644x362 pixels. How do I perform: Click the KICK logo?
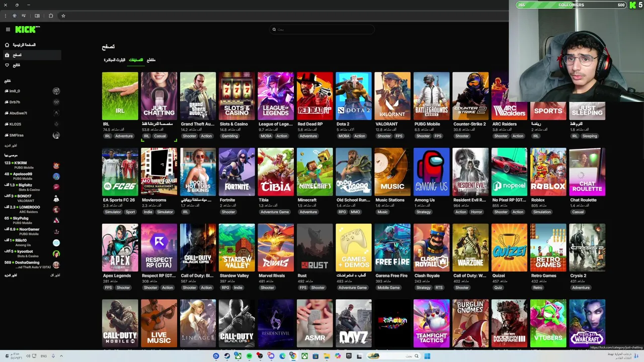click(x=27, y=30)
